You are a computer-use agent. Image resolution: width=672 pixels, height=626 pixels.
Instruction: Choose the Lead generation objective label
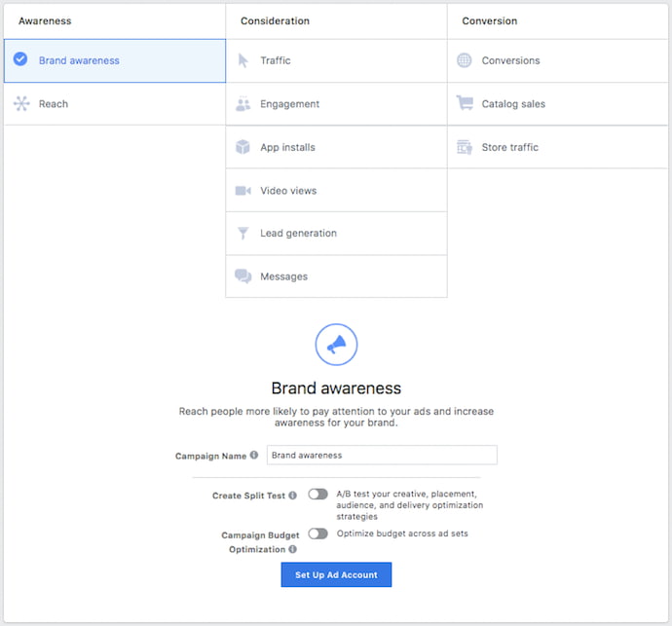[x=298, y=234]
